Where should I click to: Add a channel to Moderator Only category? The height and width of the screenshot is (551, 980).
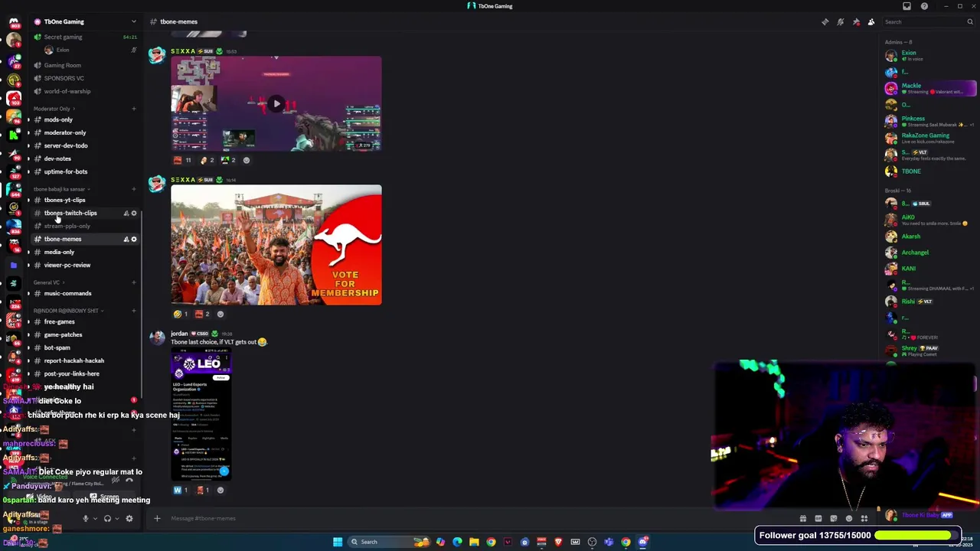pos(133,109)
